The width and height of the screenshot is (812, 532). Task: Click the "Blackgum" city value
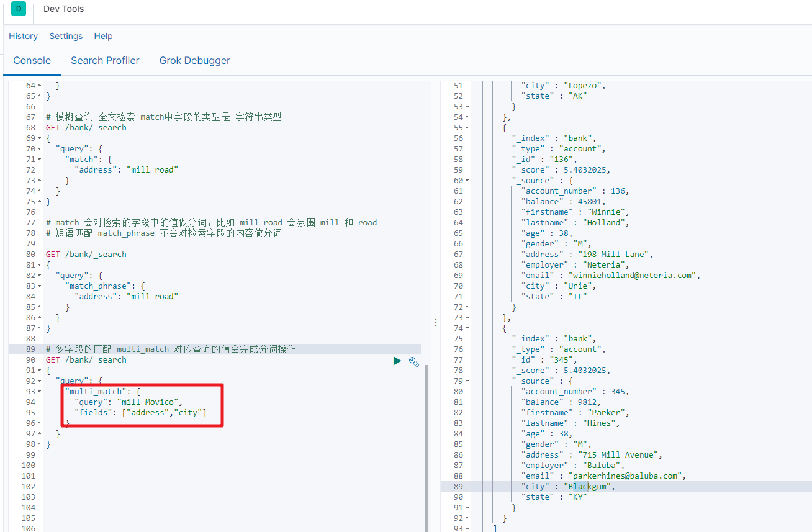pyautogui.click(x=589, y=487)
